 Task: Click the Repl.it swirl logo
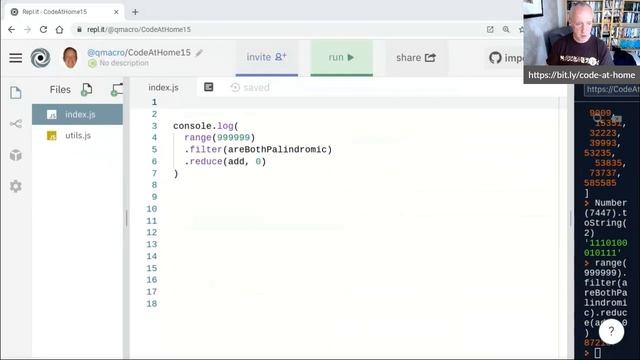tap(40, 58)
